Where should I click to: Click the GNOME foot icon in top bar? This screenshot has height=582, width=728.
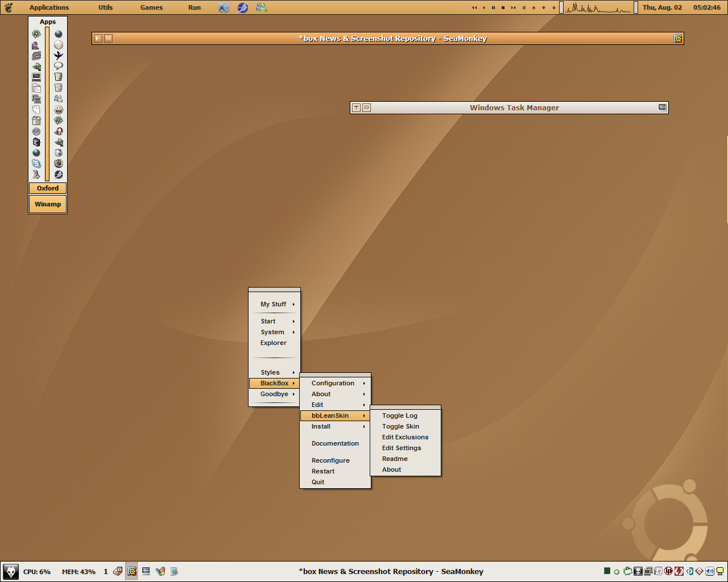tap(9, 7)
